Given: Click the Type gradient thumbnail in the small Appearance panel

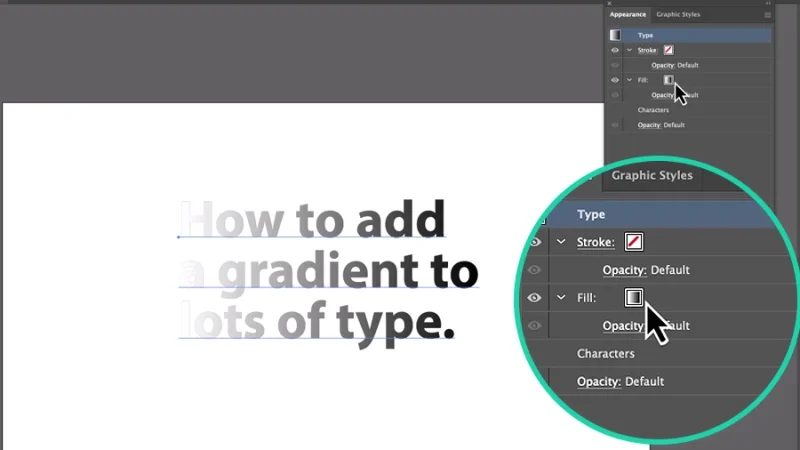Looking at the screenshot, I should click(x=615, y=35).
